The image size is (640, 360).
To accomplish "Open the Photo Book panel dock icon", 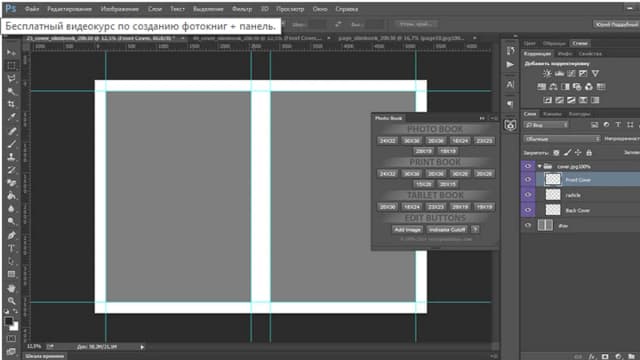I will 510,125.
